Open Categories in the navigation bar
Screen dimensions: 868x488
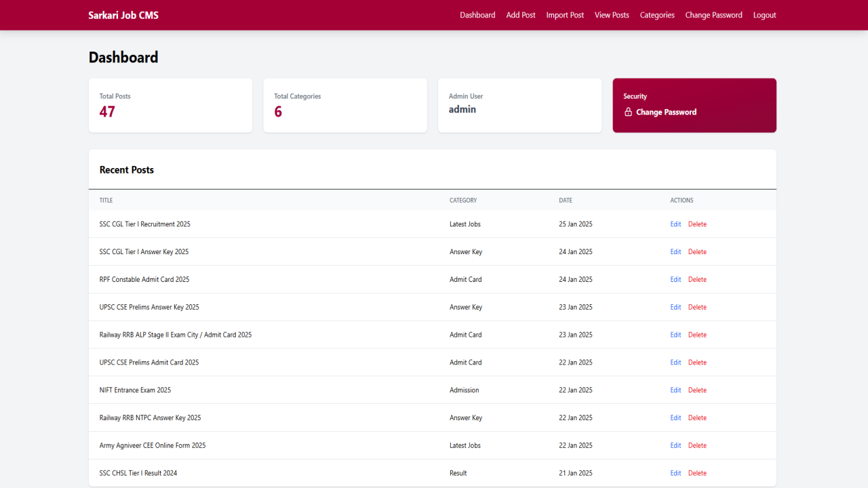[x=657, y=15]
